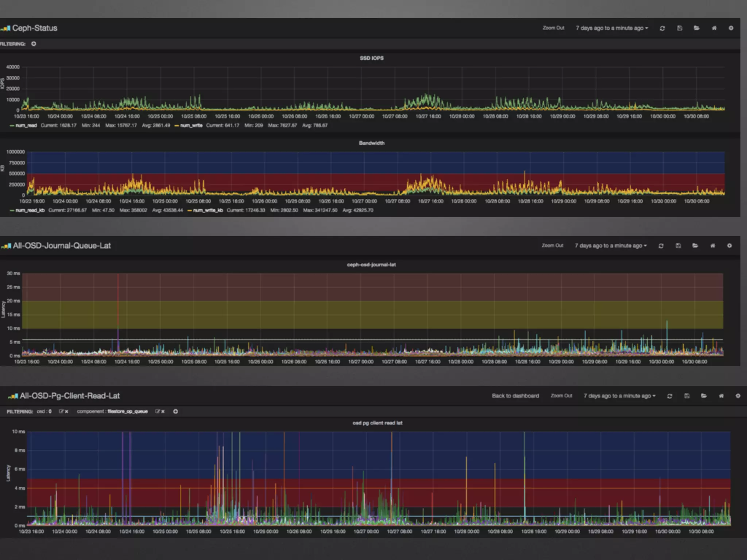This screenshot has height=560, width=747.
Task: Click the Back to dashboard link
Action: pos(515,396)
